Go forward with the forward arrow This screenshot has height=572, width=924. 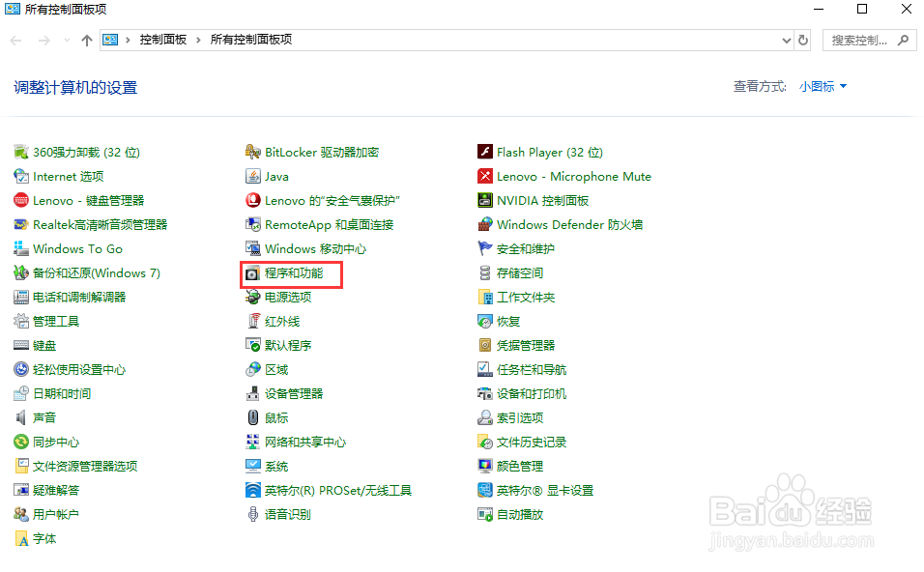(x=43, y=40)
